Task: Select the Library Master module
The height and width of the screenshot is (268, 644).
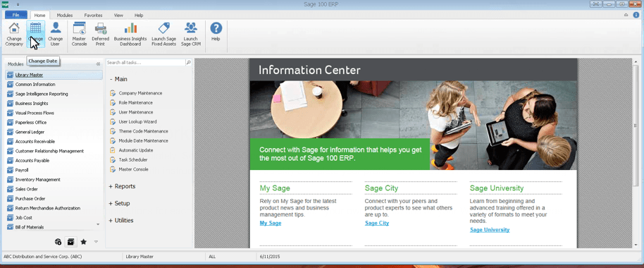Action: coord(54,75)
